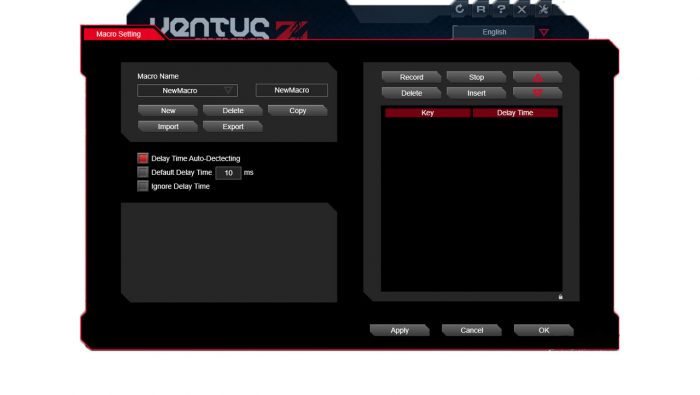Check the Ignore Delay Time option
700x395 pixels.
click(x=142, y=186)
